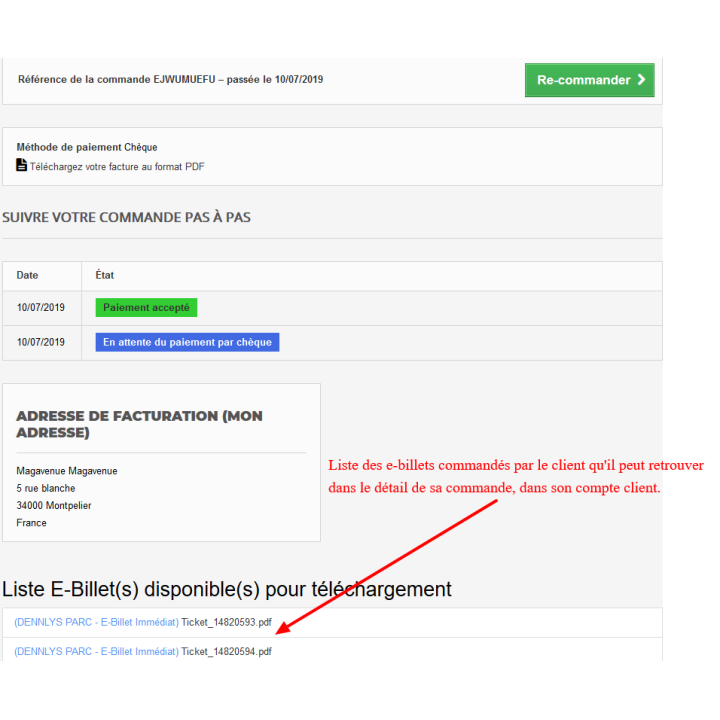Viewport: 720px width, 720px height.
Task: Select the Paiement accepté status badge
Action: (x=146, y=308)
